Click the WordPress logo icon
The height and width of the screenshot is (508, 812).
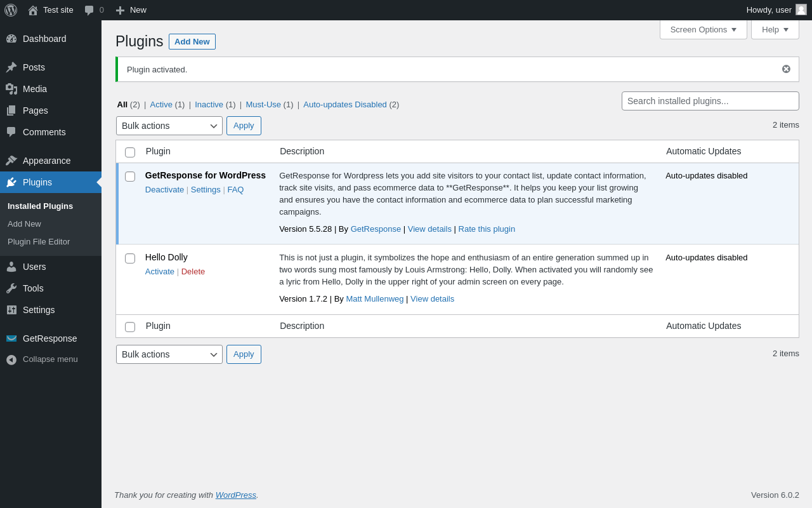11,10
